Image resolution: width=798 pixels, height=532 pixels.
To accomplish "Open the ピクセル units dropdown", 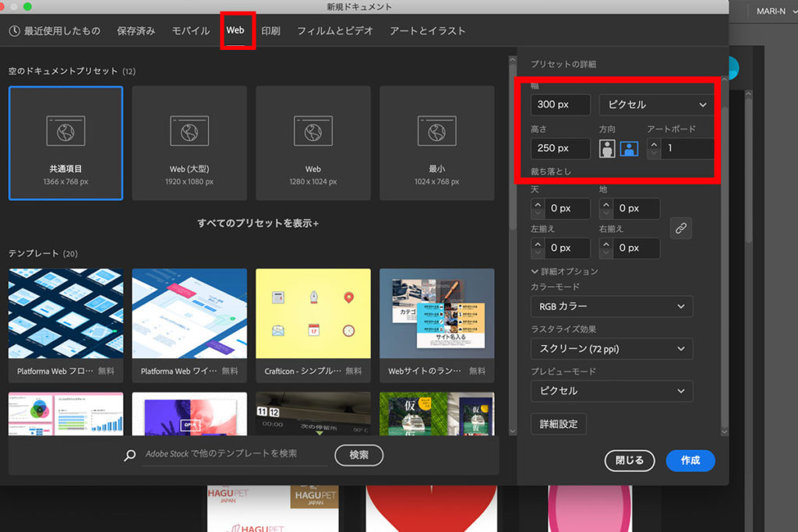I will point(656,104).
